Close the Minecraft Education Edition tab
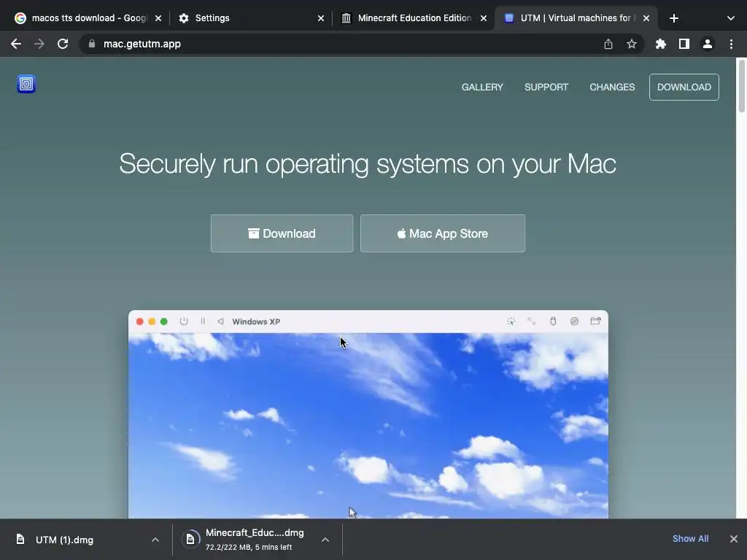 [x=483, y=18]
